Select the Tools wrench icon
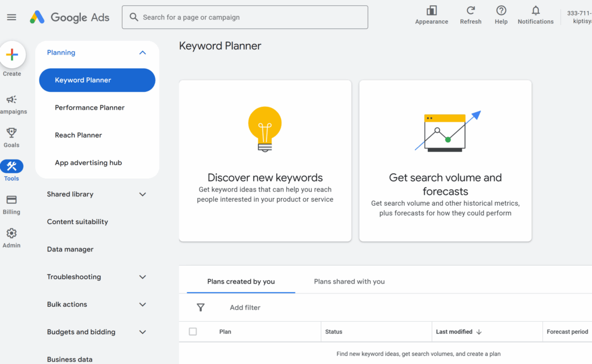The height and width of the screenshot is (364, 592). pos(12,166)
